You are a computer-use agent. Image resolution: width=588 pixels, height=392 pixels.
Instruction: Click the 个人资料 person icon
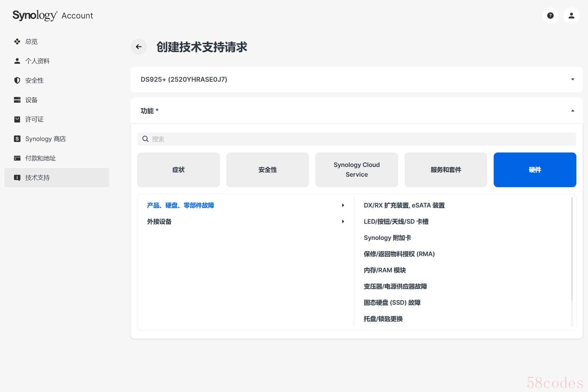click(x=17, y=61)
